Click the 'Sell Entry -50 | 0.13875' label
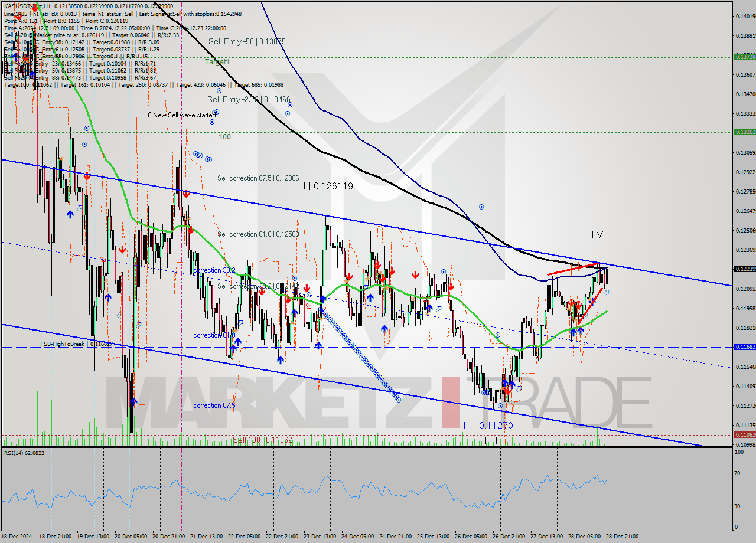 (247, 42)
